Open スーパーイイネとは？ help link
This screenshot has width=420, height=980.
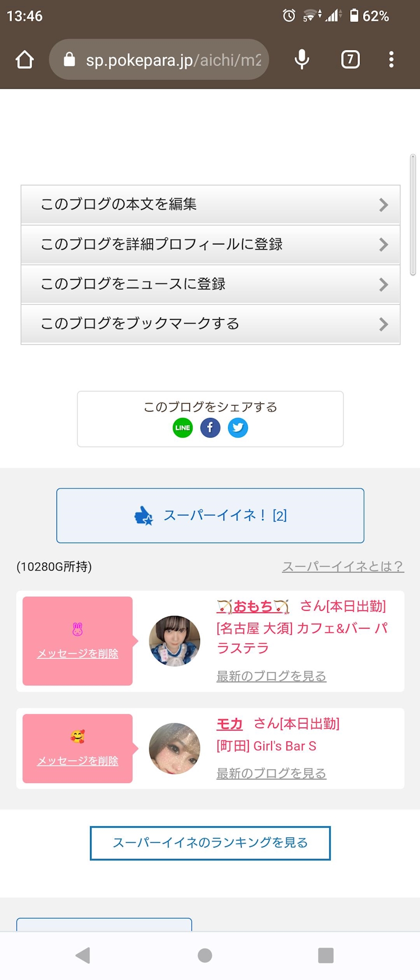point(343,566)
